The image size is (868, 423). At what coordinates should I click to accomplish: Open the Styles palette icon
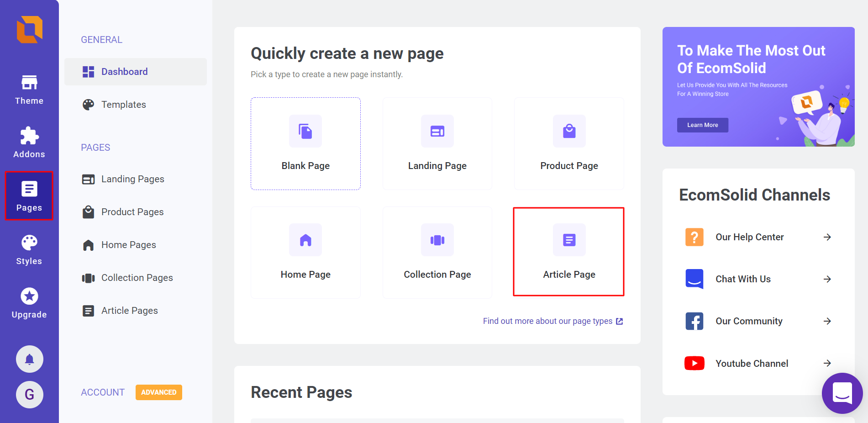29,243
